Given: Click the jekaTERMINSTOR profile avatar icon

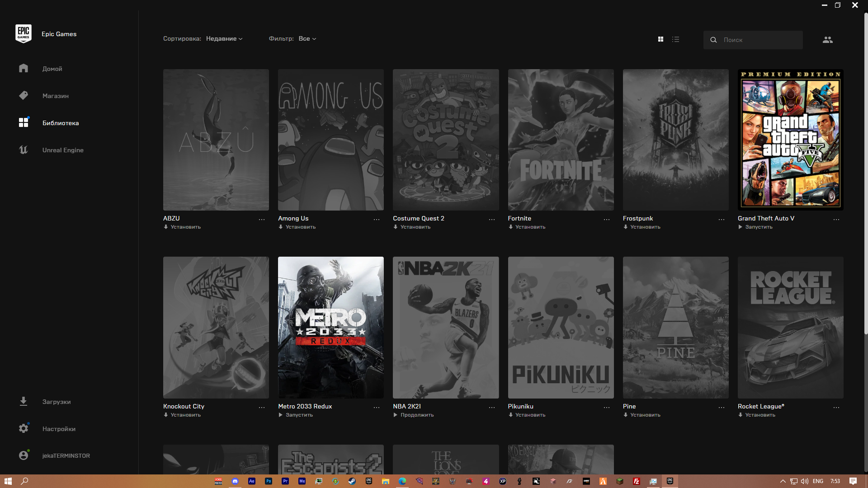Looking at the screenshot, I should (24, 455).
